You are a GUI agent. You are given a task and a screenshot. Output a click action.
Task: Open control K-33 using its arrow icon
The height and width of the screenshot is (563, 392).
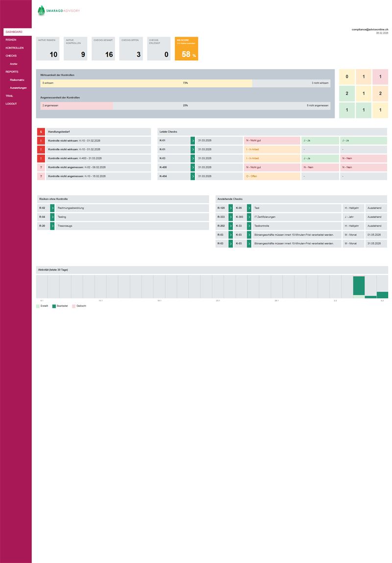click(249, 226)
